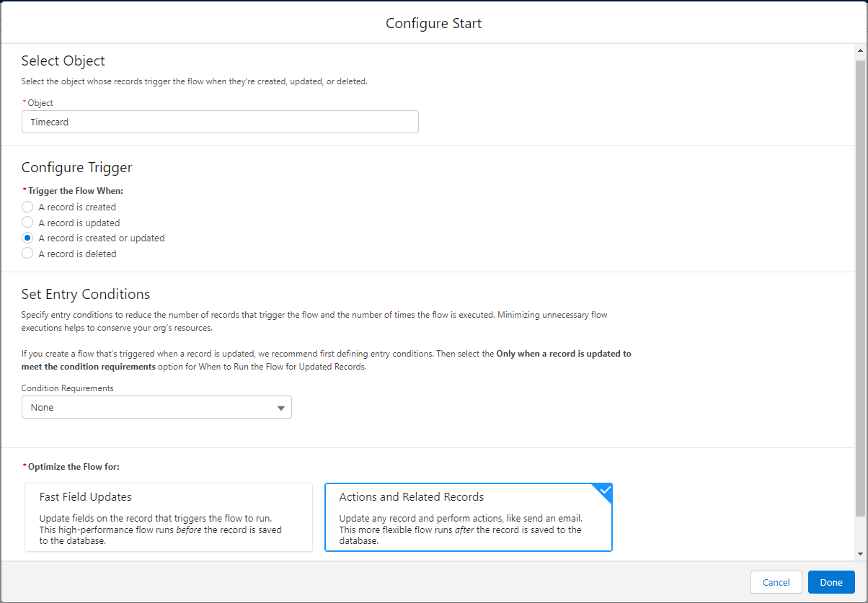Click the scrollbar up arrow
Viewport: 868px width, 603px height.
pos(859,51)
